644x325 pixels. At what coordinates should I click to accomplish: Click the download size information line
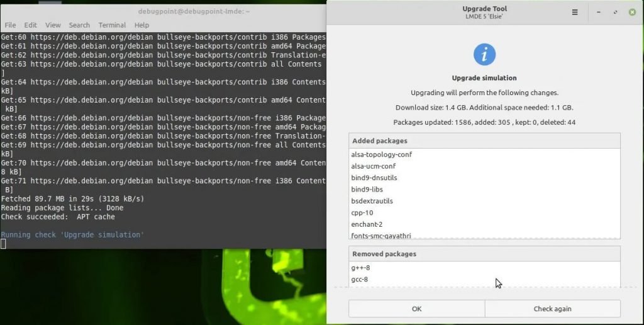point(484,108)
